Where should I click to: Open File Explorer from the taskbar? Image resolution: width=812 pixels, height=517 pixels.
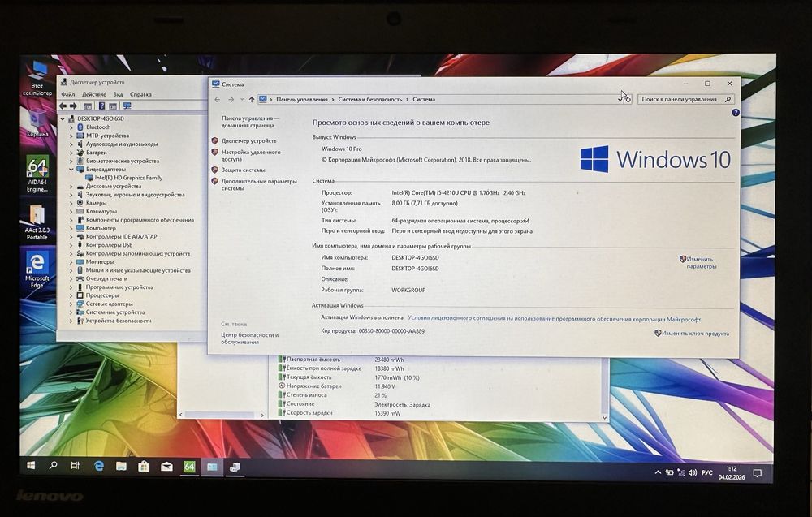121,467
